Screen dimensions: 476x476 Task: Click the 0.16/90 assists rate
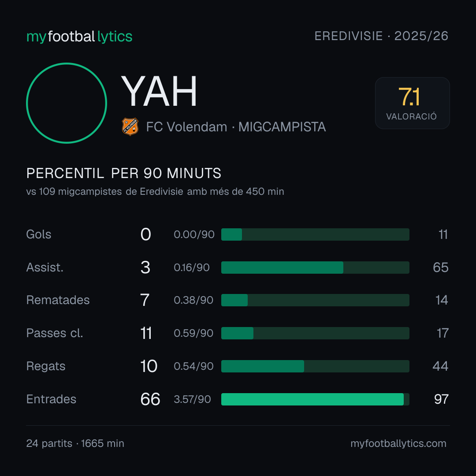192,268
